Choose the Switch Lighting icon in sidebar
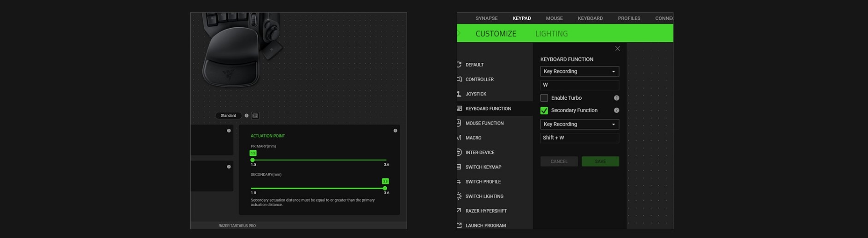 [459, 196]
